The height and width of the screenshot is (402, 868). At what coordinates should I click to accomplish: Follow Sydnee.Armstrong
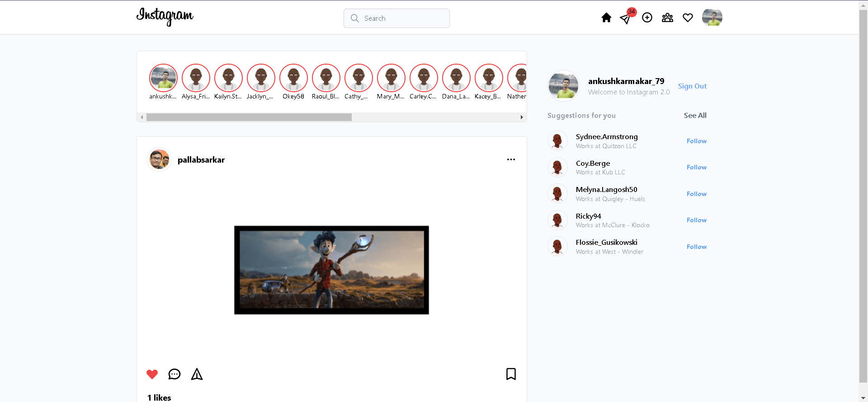click(696, 141)
